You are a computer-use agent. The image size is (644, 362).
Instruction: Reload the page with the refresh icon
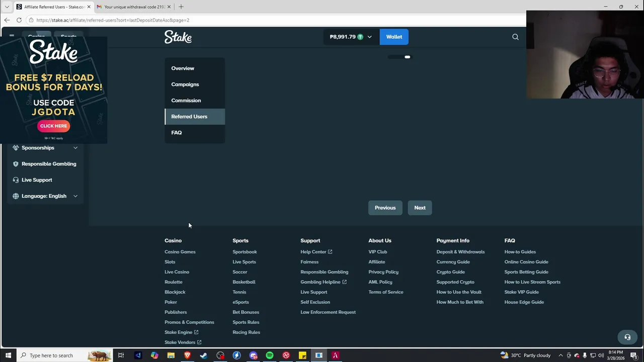[x=19, y=20]
